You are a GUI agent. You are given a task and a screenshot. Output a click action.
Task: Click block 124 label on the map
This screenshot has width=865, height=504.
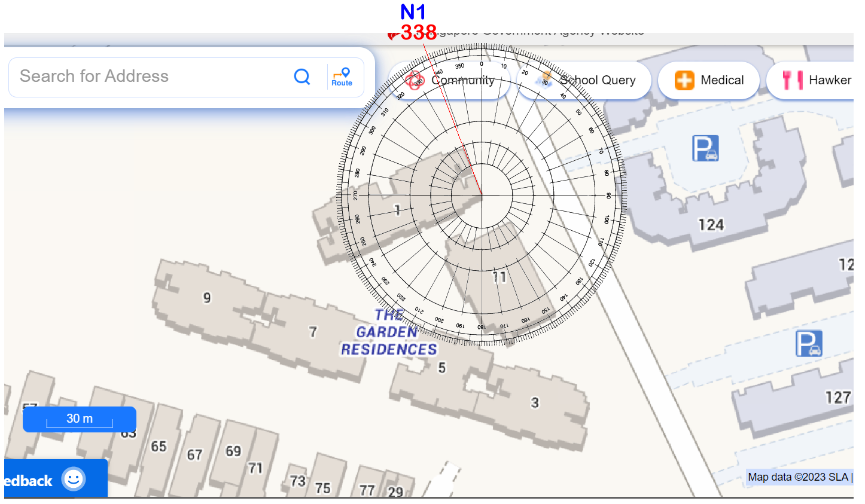pyautogui.click(x=711, y=225)
